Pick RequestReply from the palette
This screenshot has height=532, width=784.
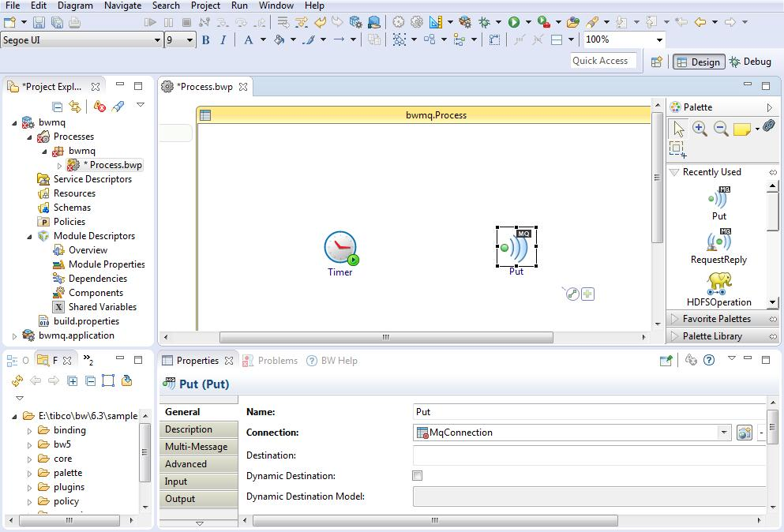719,246
